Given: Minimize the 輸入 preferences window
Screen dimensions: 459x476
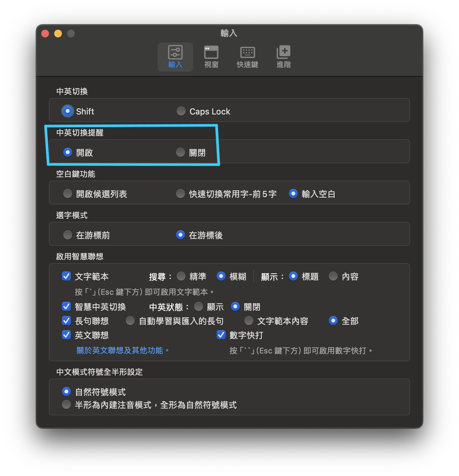Looking at the screenshot, I should (x=58, y=34).
